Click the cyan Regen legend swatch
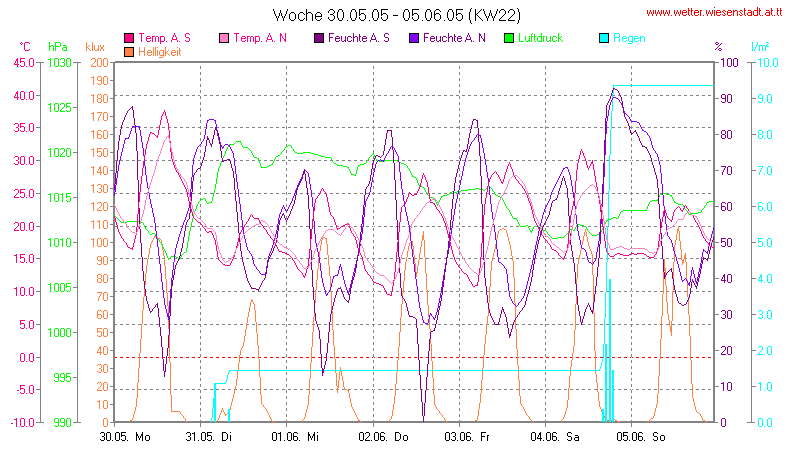This screenshot has height=460, width=790. (604, 38)
